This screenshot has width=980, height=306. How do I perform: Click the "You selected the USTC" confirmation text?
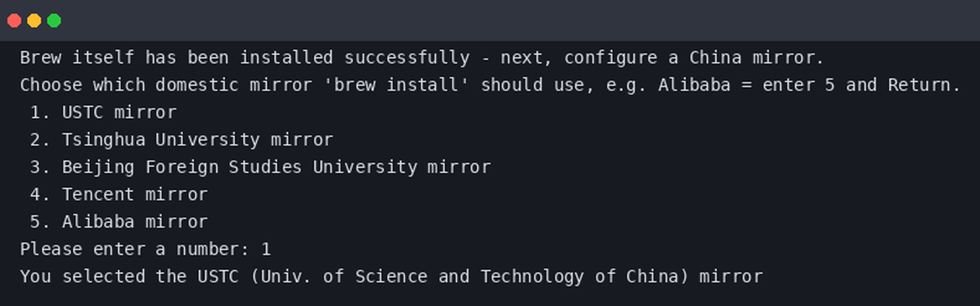[129, 276]
